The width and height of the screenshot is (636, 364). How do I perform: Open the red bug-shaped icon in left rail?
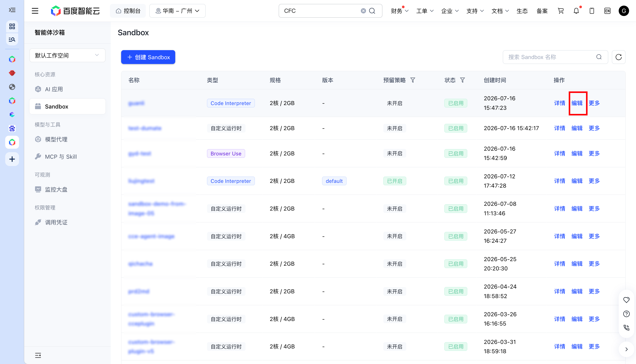pos(12,73)
